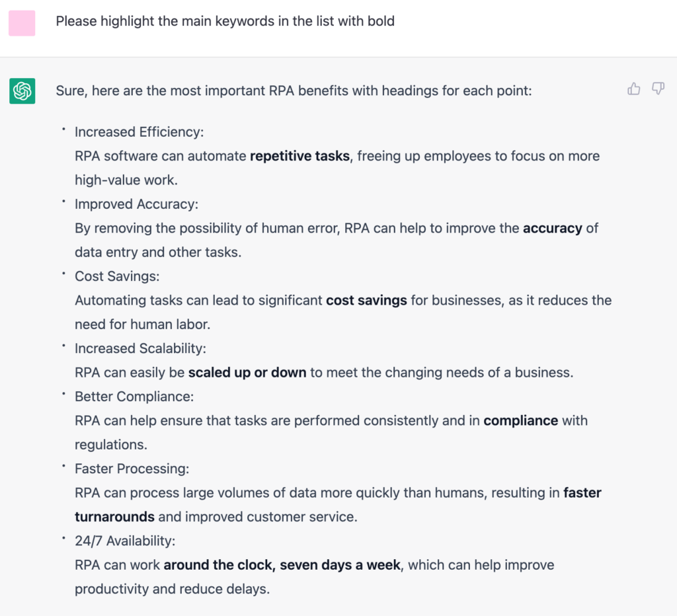Click the bold phrase "scaled up or down"
The width and height of the screenshot is (677, 616).
[247, 372]
